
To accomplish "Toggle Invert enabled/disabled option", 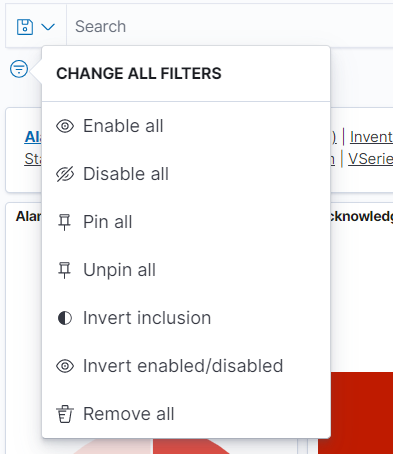I will (x=186, y=366).
